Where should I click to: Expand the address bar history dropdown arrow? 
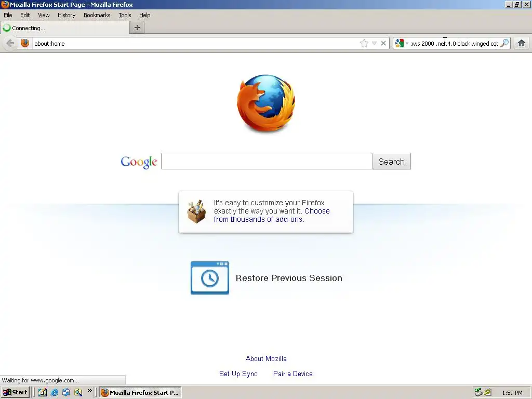[374, 44]
